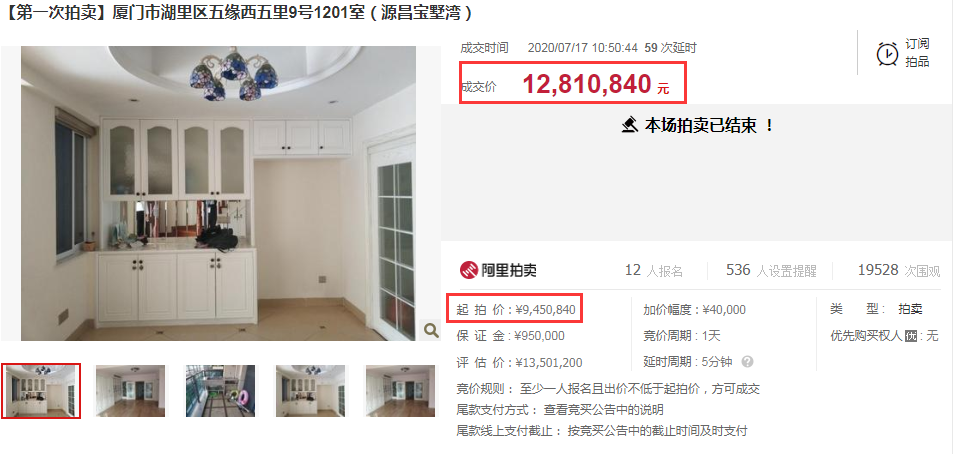This screenshot has height=454, width=953.
Task: Click the 19528 次围观 view count
Action: click(x=898, y=270)
